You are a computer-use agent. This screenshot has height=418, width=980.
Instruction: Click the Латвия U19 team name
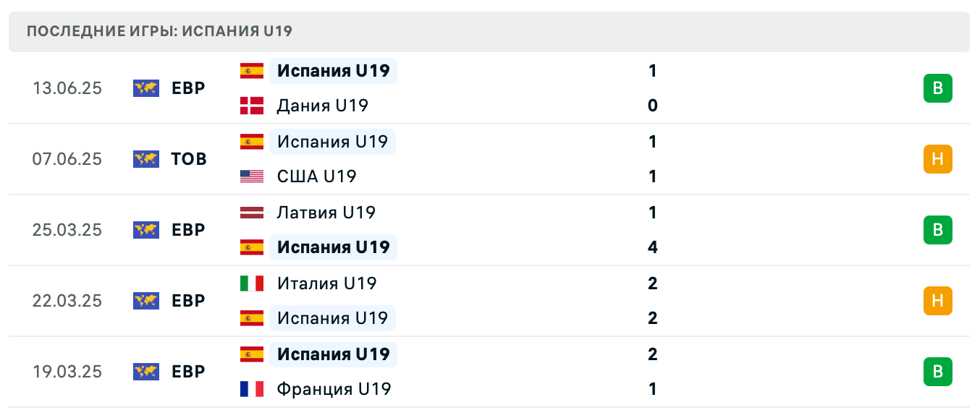(325, 213)
